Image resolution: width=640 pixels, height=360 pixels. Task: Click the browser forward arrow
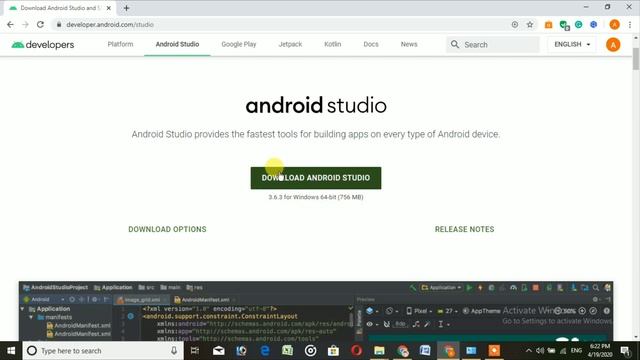point(25,24)
